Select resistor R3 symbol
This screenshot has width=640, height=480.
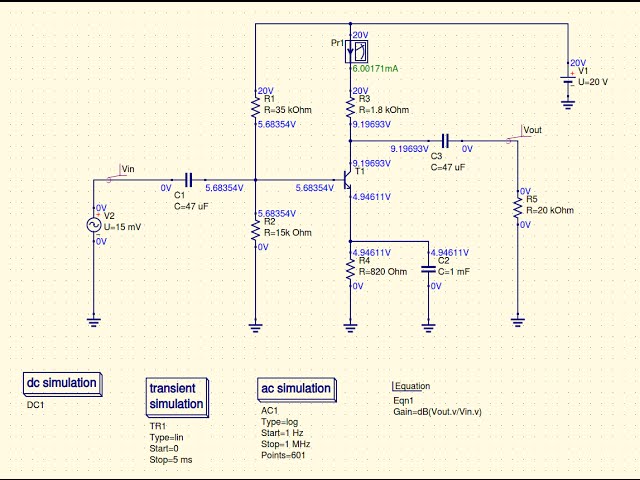coord(350,107)
